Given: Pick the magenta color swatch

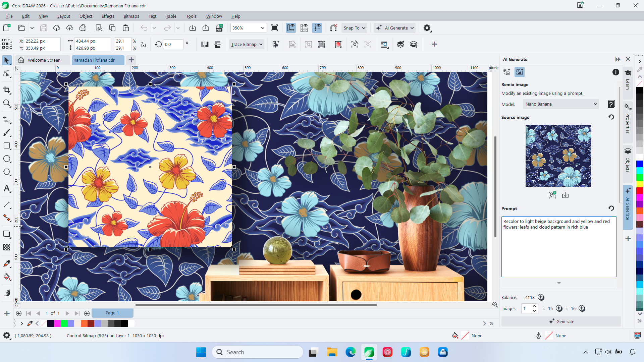Looking at the screenshot, I should pyautogui.click(x=57, y=323).
